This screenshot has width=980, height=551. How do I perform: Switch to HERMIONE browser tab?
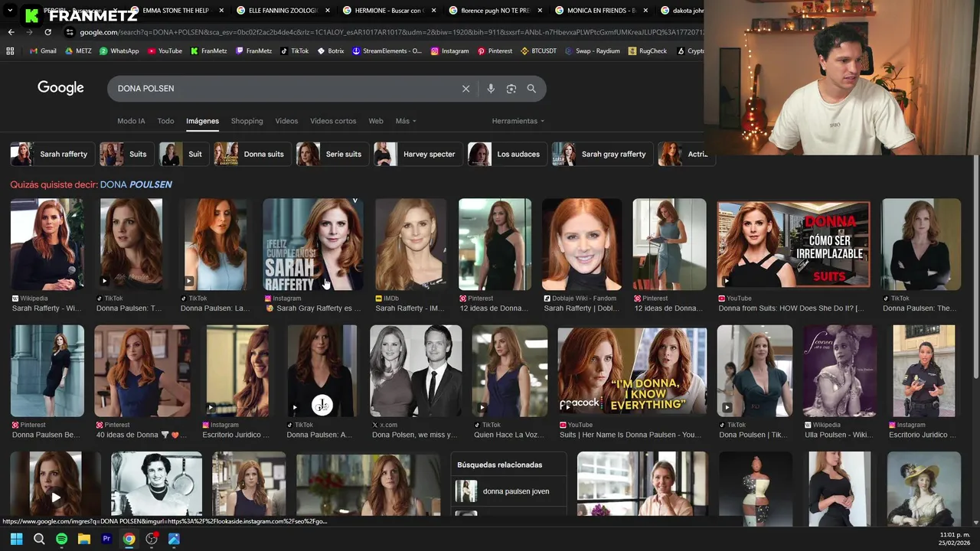pyautogui.click(x=388, y=11)
